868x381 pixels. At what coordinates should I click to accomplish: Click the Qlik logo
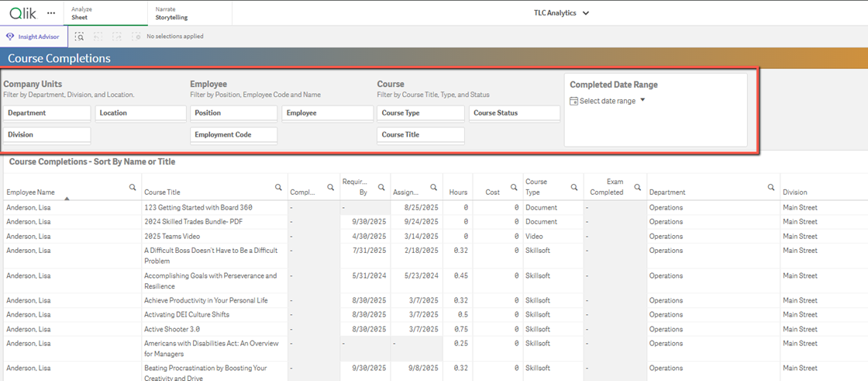[x=22, y=13]
